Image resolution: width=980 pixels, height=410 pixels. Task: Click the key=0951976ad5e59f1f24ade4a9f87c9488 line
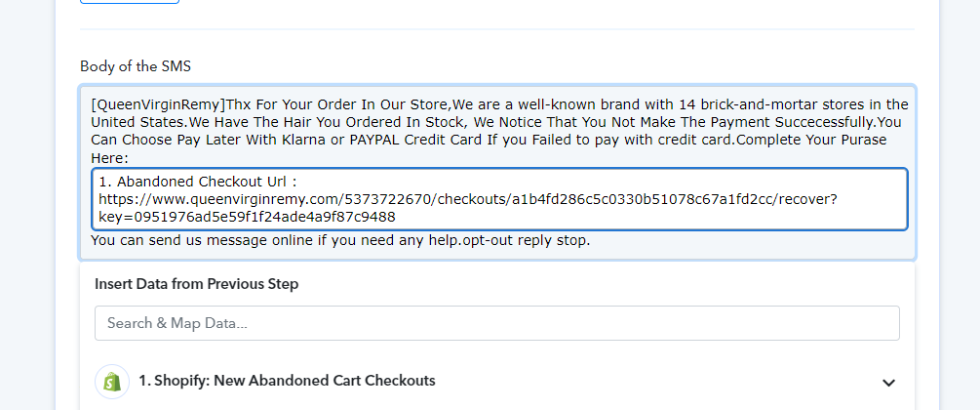[x=247, y=218]
